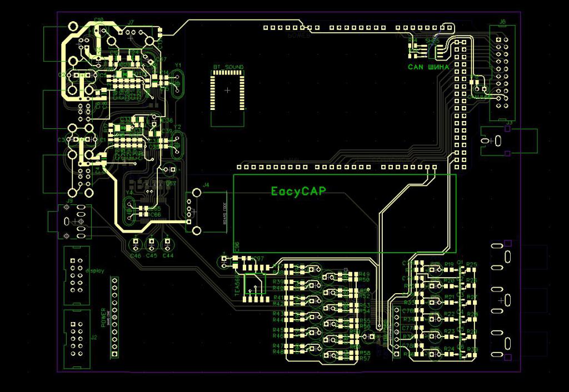Select capacitor C44
This screenshot has height=392, width=569.
coord(167,244)
